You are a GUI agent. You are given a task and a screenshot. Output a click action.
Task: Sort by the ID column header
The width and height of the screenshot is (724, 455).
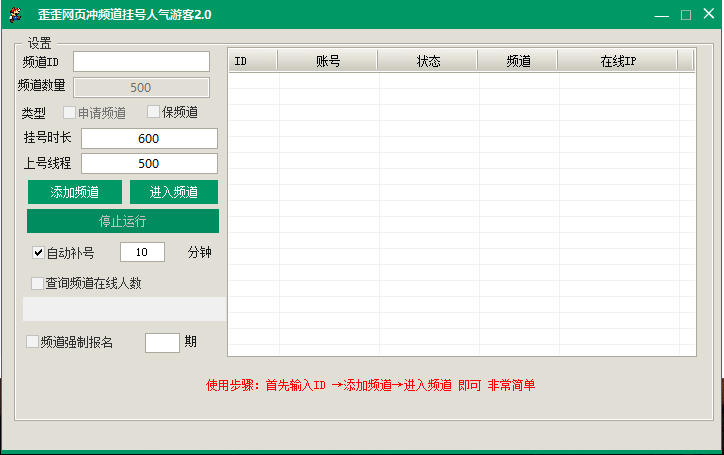[253, 61]
